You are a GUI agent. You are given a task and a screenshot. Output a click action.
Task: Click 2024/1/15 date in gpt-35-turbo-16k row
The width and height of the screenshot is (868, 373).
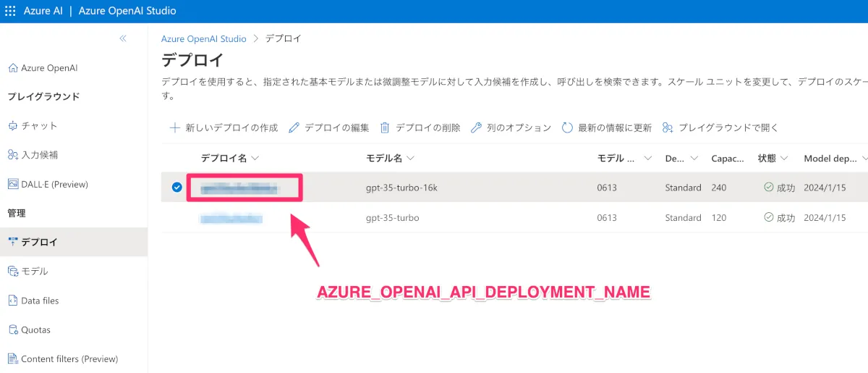(x=824, y=188)
